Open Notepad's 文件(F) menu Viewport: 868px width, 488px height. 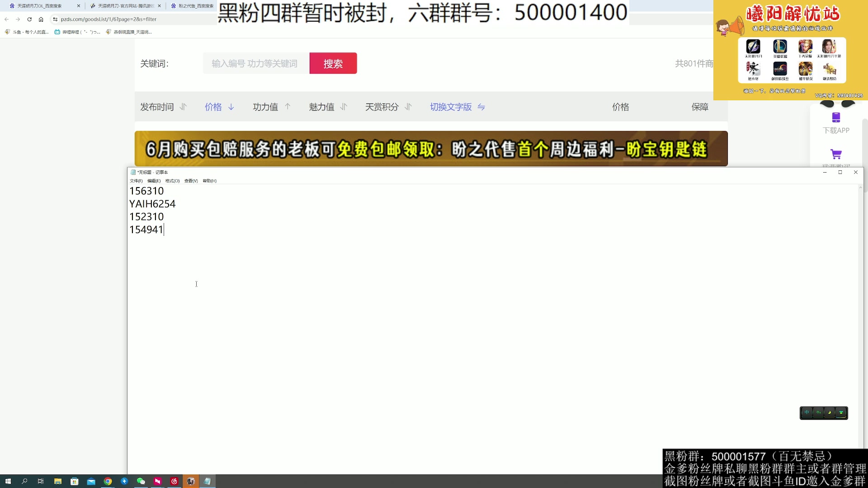point(136,181)
